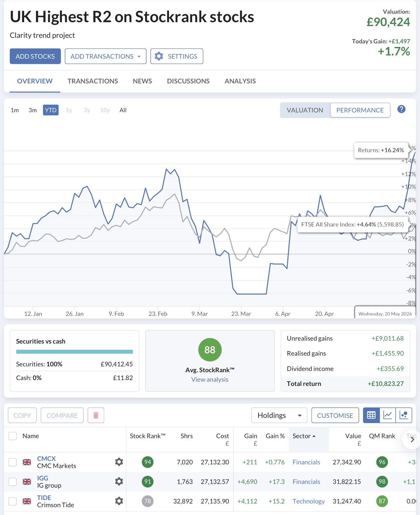
Task: Tick the checkbox for IG group
Action: pos(12,481)
